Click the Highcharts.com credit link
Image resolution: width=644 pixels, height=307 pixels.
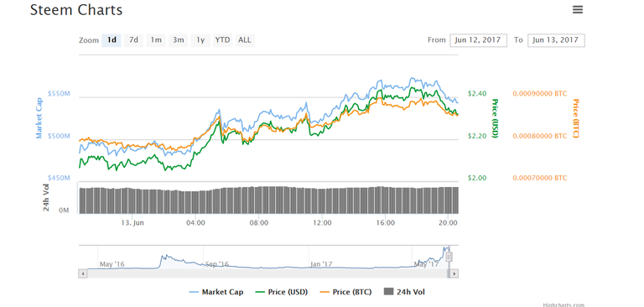(563, 304)
